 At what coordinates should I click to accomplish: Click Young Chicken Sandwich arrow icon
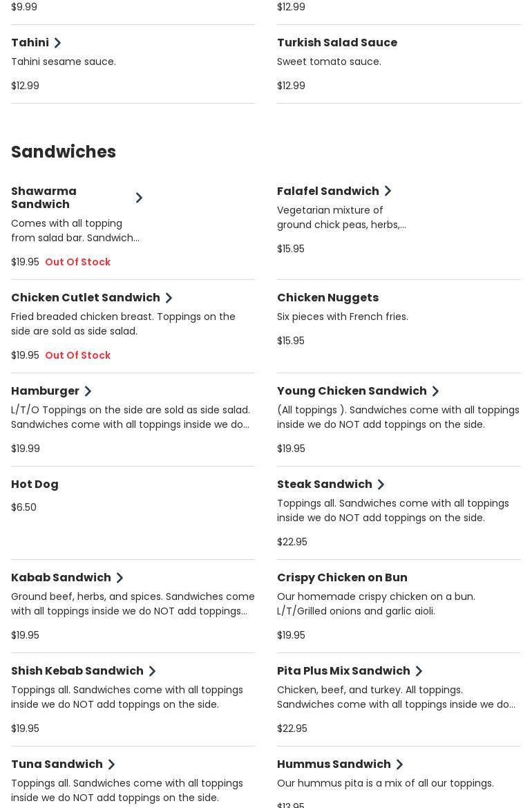(435, 391)
